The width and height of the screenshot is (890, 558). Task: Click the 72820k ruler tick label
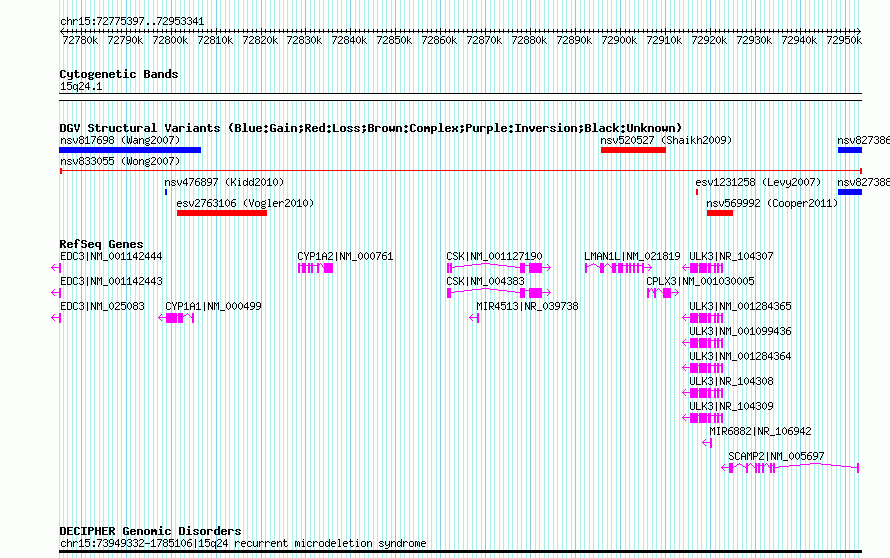pos(260,40)
